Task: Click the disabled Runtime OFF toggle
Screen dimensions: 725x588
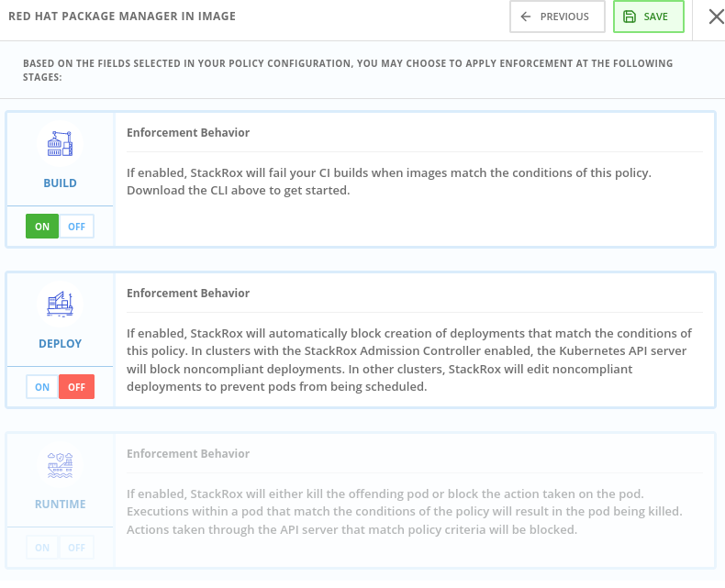Action: point(77,548)
